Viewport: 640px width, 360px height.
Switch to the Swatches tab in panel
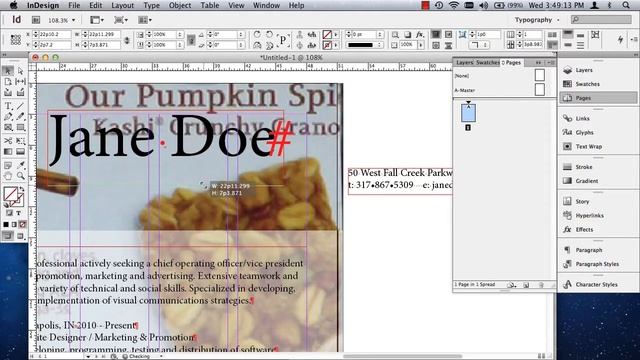[487, 62]
